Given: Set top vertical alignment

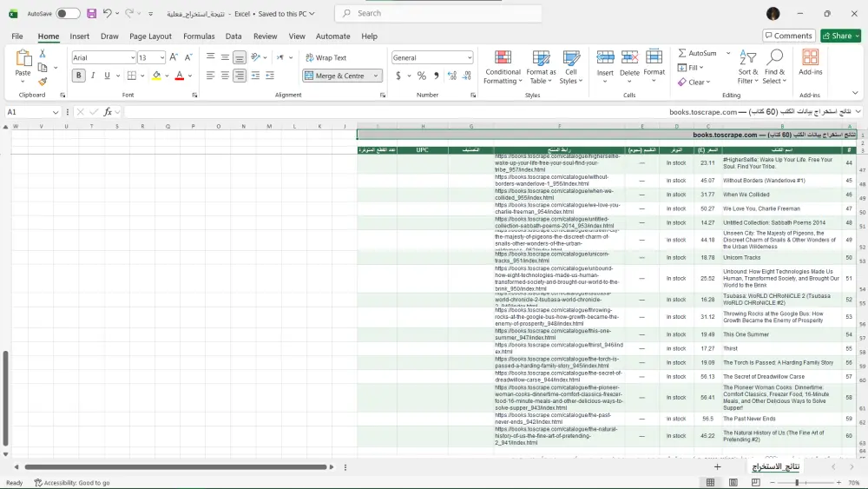Looking at the screenshot, I should pos(210,57).
